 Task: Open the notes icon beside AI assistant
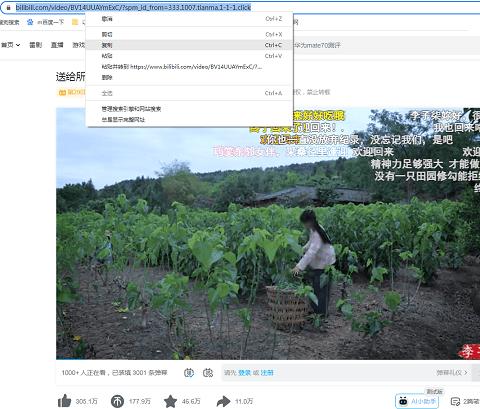[x=455, y=401]
